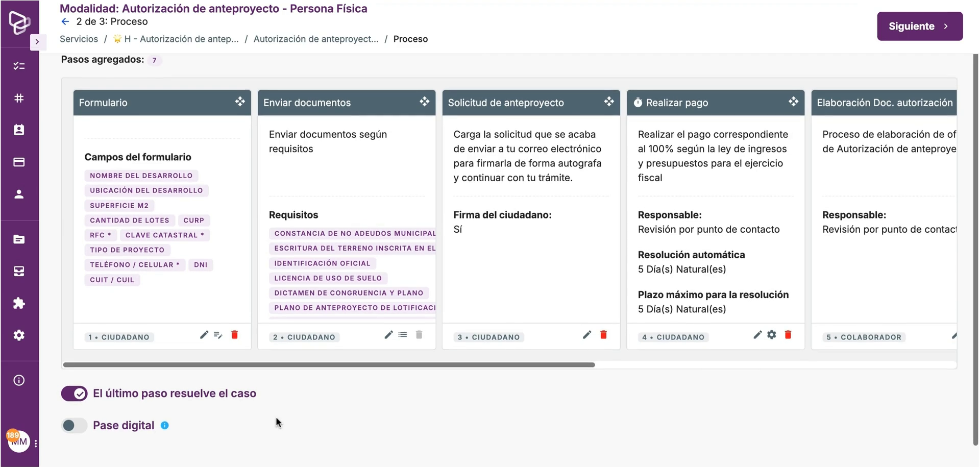980x467 pixels.
Task: Enable the Pase digital switch
Action: 75,425
